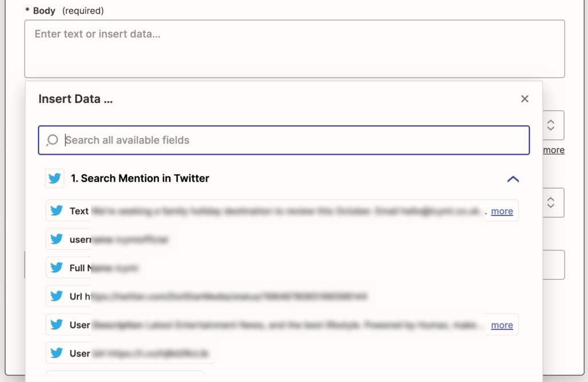Image resolution: width=588 pixels, height=382 pixels.
Task: Insert the blurred Url value into the body
Action: pyautogui.click(x=230, y=296)
